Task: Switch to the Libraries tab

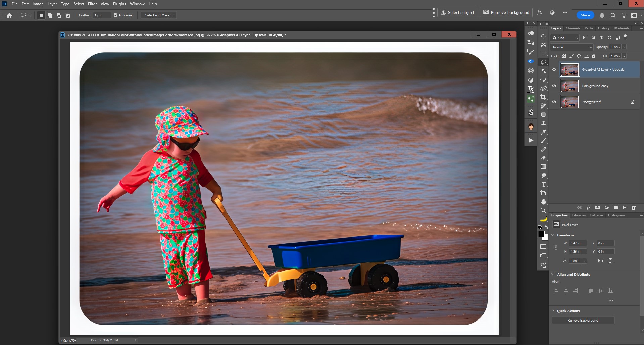Action: pyautogui.click(x=579, y=215)
